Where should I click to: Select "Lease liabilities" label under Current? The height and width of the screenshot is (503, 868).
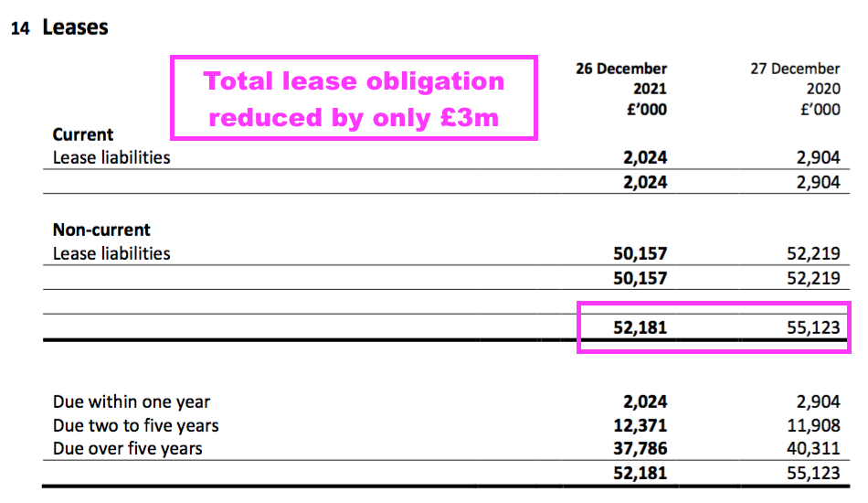point(111,157)
